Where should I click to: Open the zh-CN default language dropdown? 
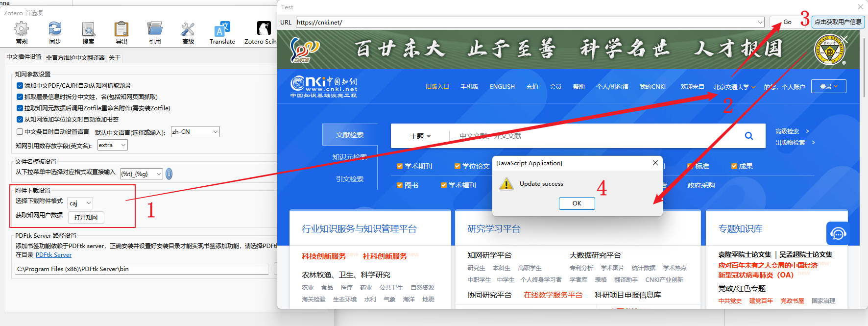tap(195, 131)
